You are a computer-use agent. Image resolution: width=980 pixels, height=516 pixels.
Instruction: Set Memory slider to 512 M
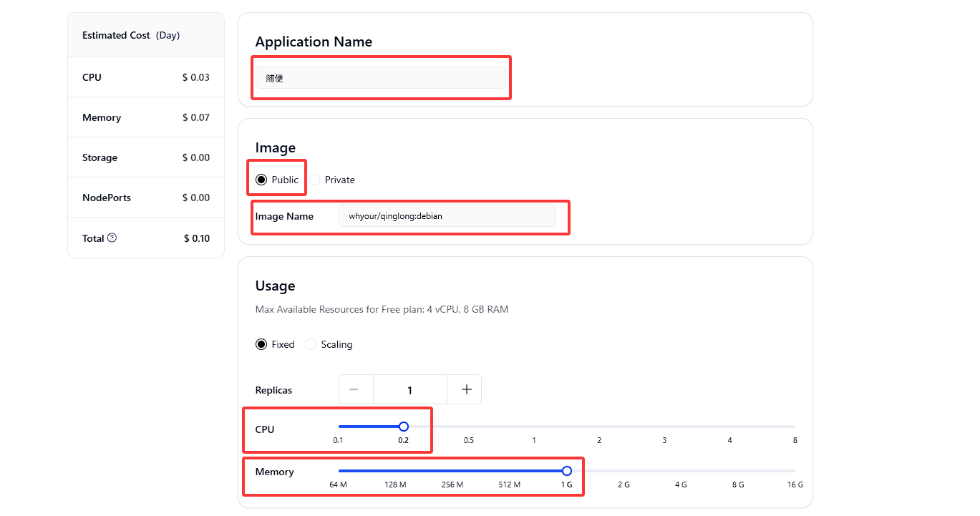coord(510,471)
